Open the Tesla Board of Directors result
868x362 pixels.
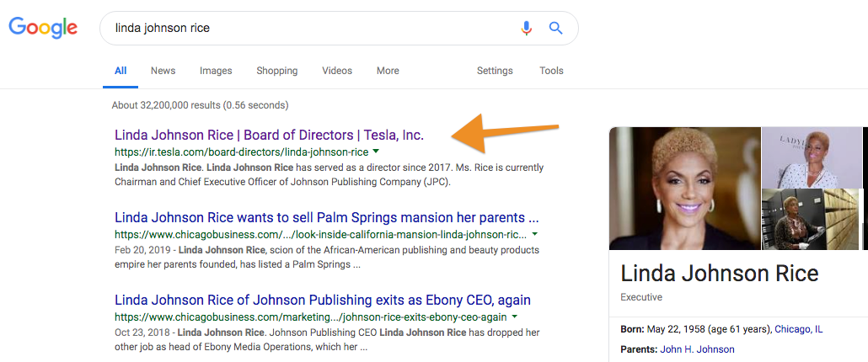[269, 135]
